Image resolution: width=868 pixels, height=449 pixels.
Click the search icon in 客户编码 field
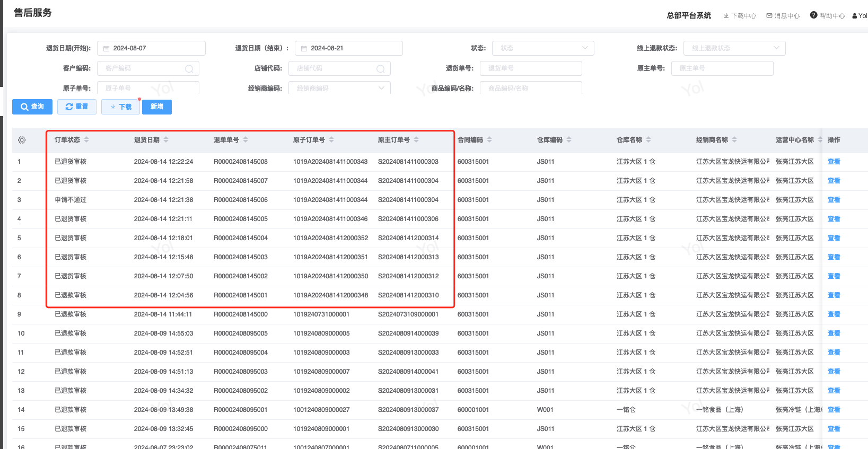189,69
